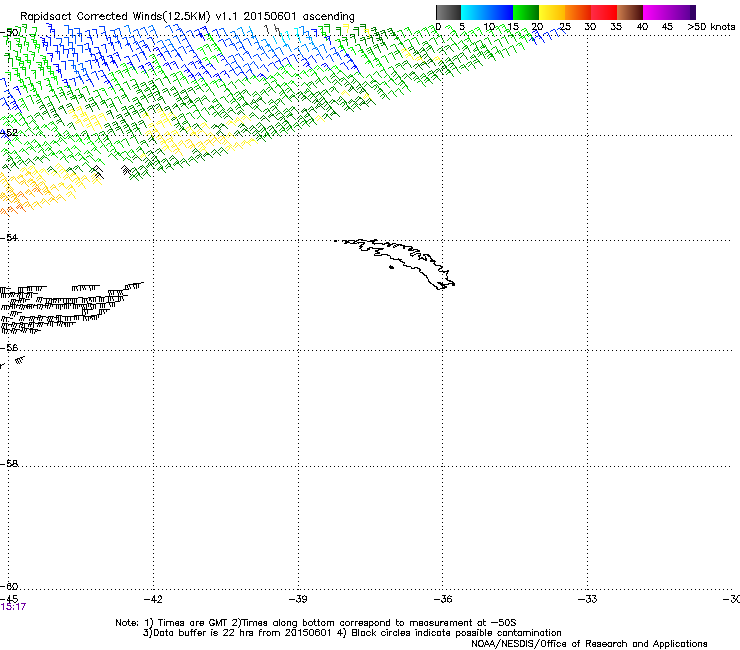This screenshot has width=740, height=650.
Task: Click the "Data buffer is 22 hrs" note line
Action: click(352, 633)
